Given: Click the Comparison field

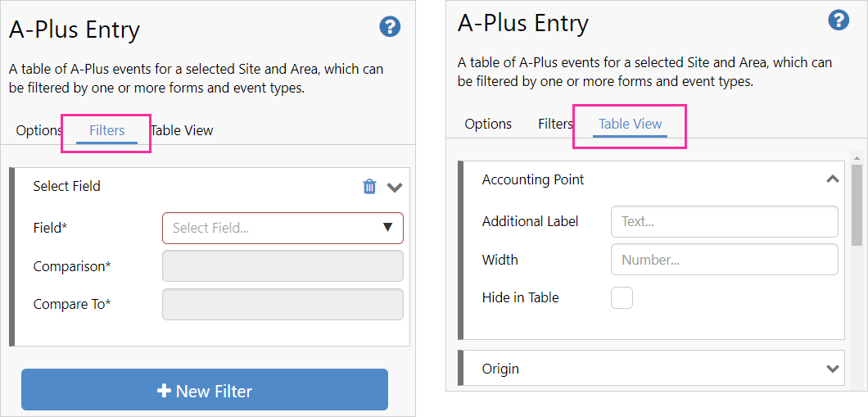Looking at the screenshot, I should pyautogui.click(x=283, y=266).
